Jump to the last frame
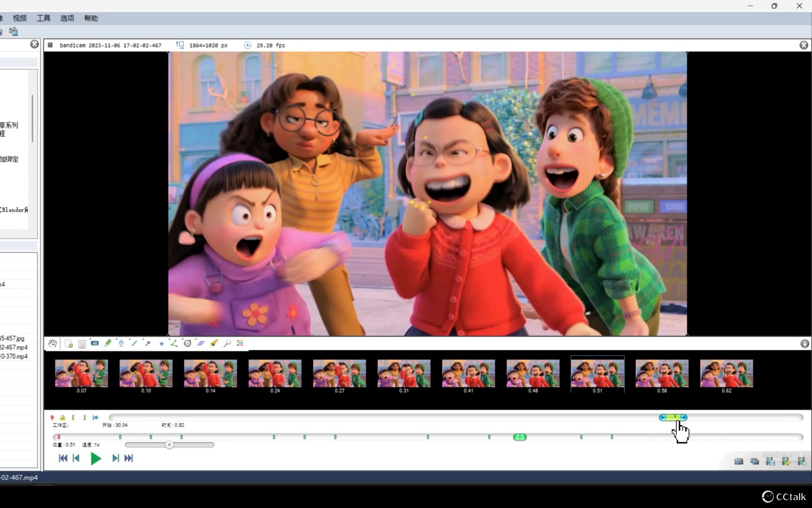Viewport: 812px width, 508px height. [x=128, y=458]
